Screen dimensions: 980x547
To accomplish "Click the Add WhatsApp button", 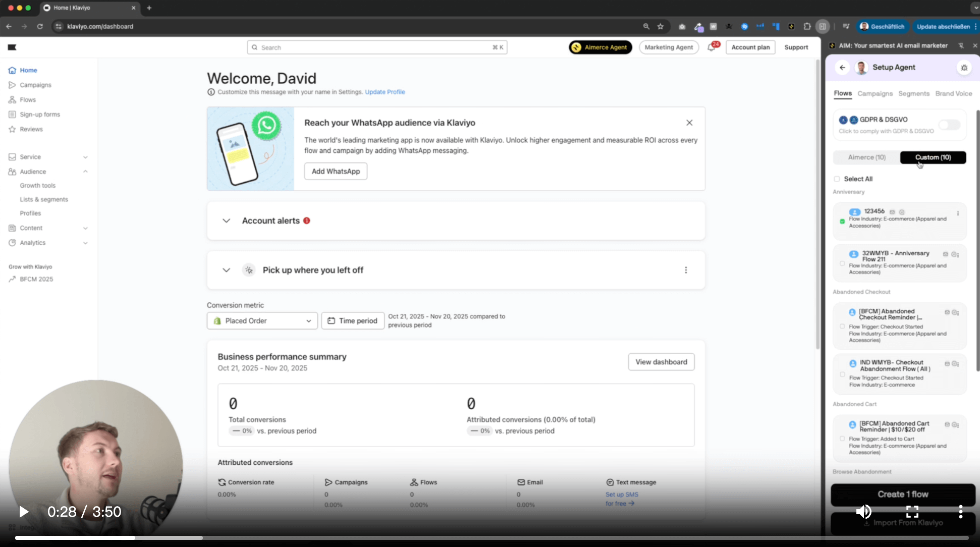I will (x=335, y=171).
